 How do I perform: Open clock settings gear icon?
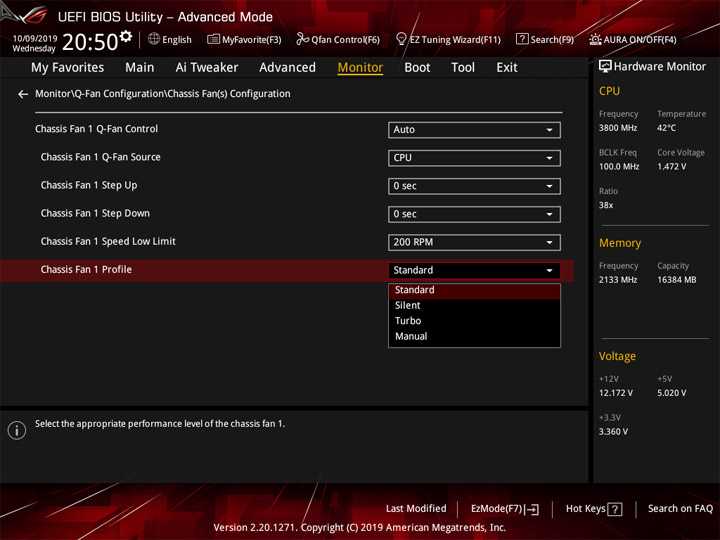(126, 36)
